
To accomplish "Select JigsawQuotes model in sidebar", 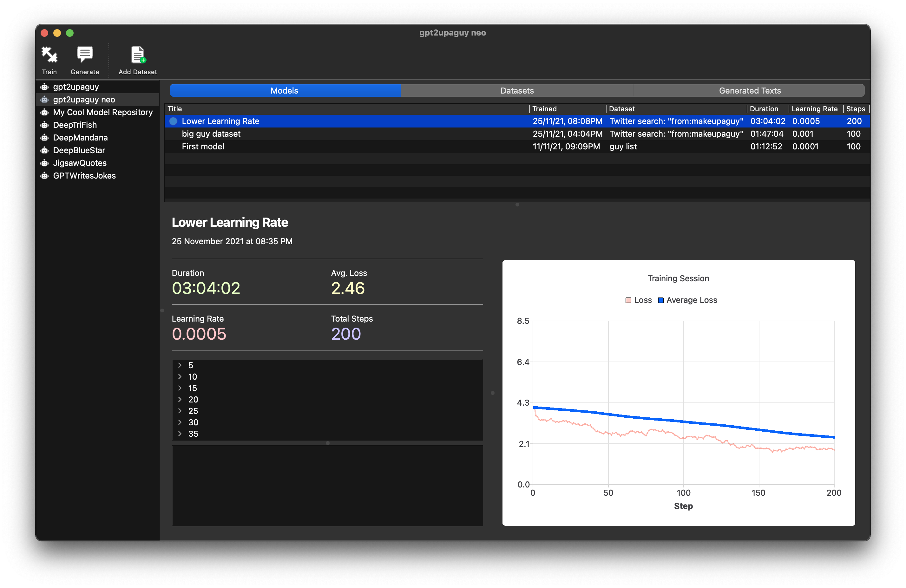I will (x=79, y=162).
